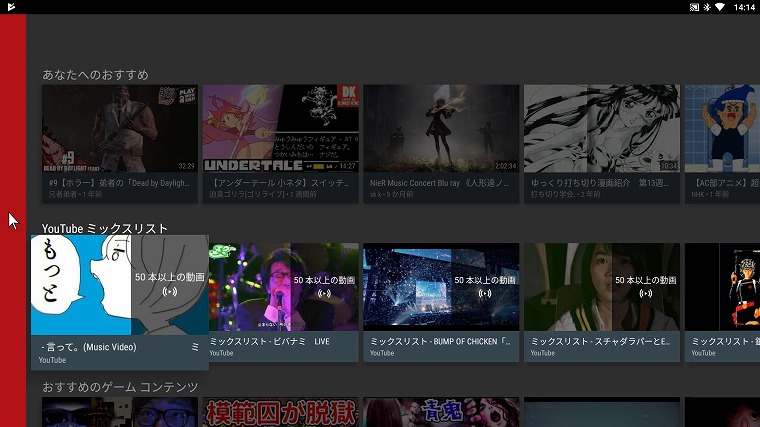
Task: Click the mix radio icon on スチャダラパー thumbnail
Action: [x=646, y=293]
